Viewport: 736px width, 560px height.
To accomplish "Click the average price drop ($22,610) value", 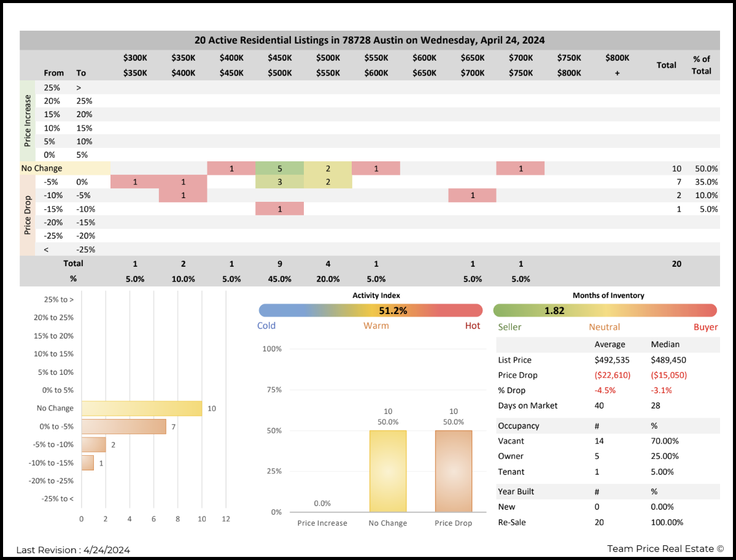I will coord(612,375).
